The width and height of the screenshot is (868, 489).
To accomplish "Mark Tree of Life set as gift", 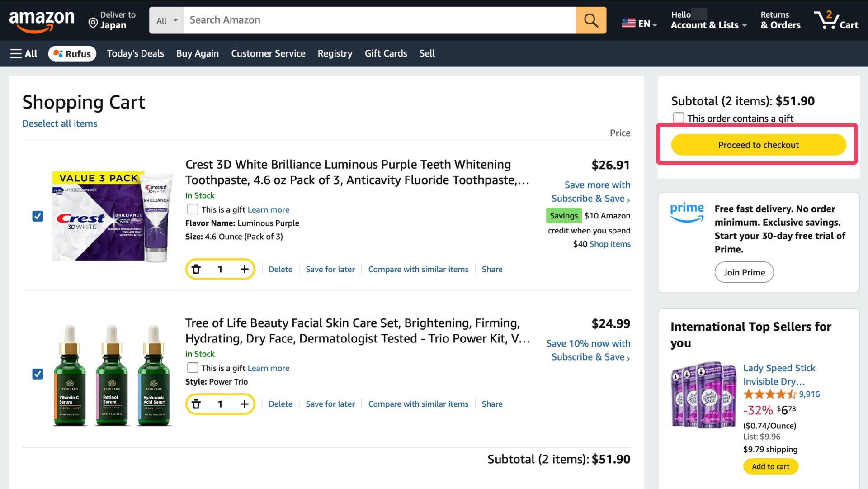I will click(x=193, y=368).
